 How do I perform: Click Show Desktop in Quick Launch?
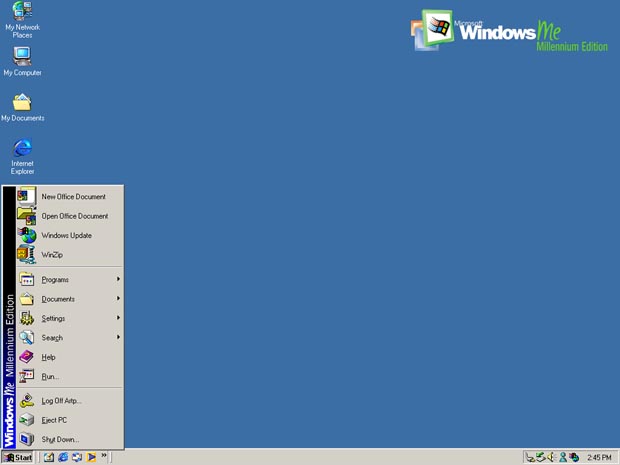[x=49, y=457]
